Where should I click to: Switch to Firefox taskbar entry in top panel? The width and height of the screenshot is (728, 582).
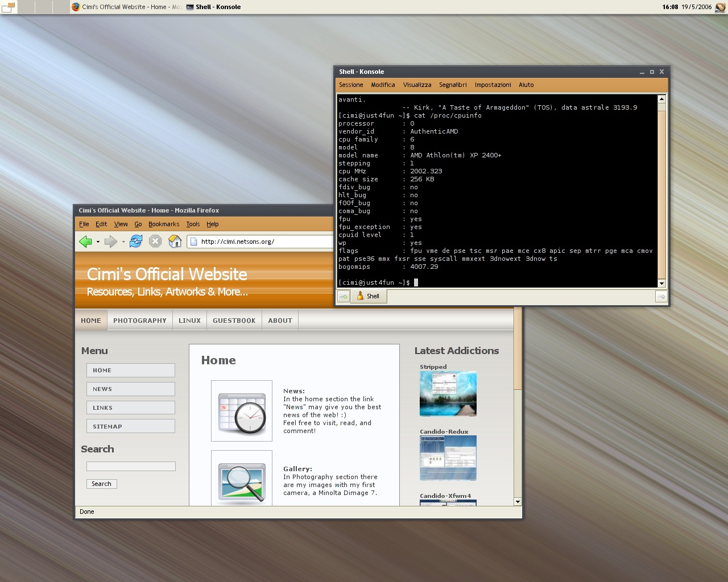coord(127,7)
